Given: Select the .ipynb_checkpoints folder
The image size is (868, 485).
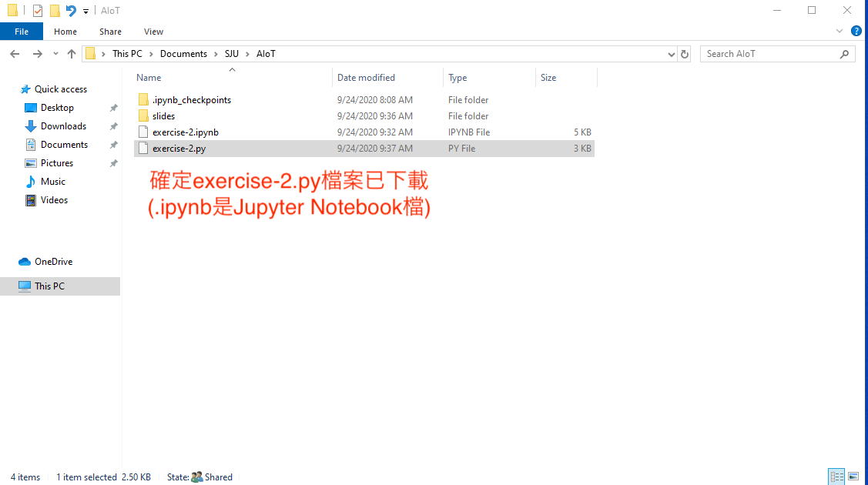Looking at the screenshot, I should click(x=191, y=100).
